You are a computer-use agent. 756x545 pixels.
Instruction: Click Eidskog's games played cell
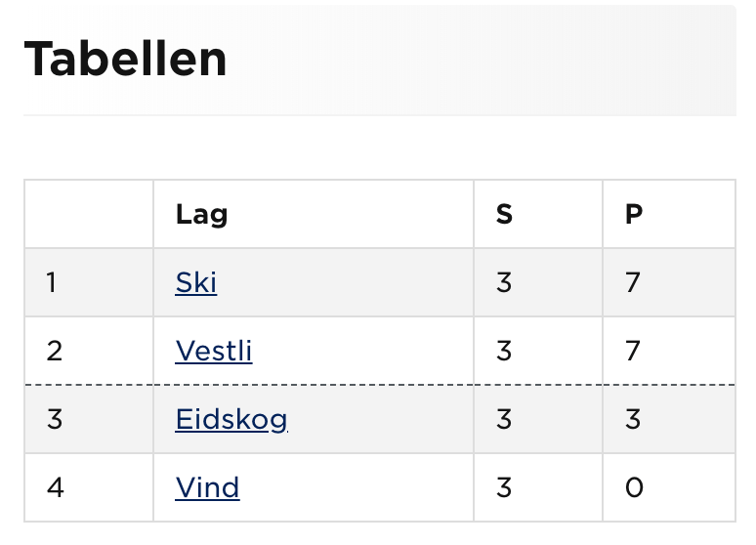(504, 419)
